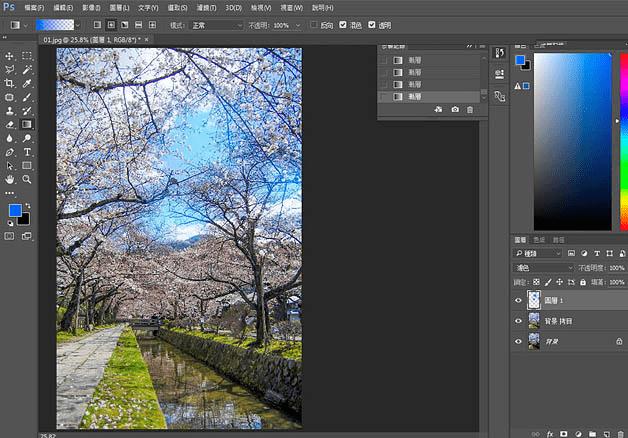Hide the 圖層 1 layer via eye icon

point(518,300)
